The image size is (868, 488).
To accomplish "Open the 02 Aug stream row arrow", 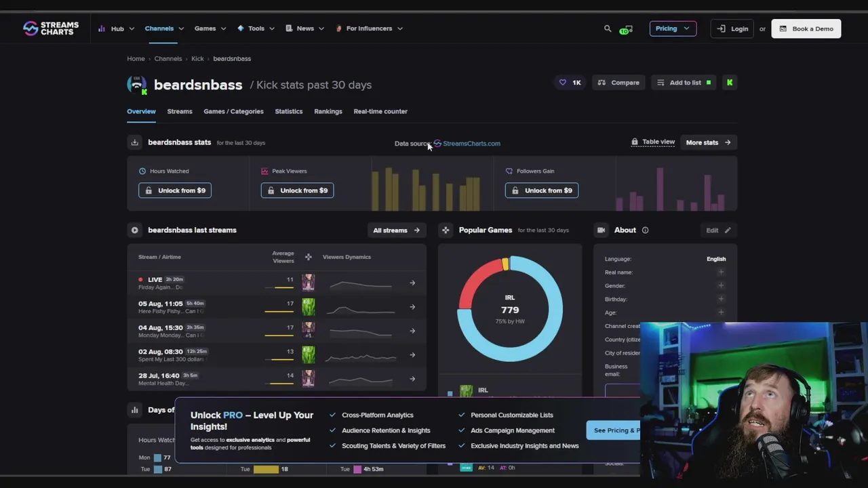I will click(x=412, y=355).
